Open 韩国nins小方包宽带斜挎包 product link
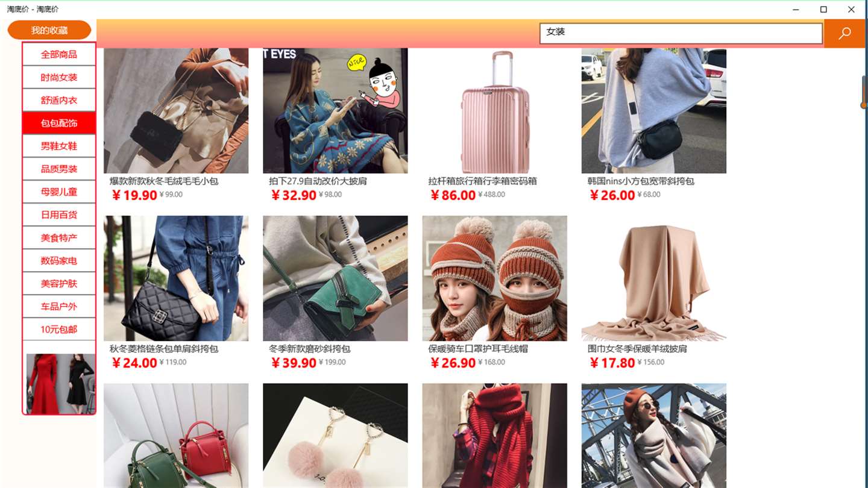 pos(641,181)
